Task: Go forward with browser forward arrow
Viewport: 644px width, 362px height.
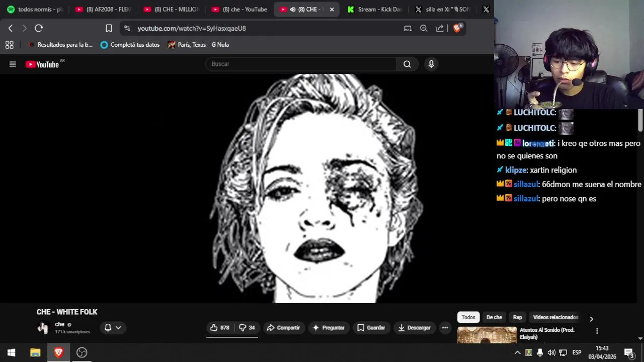Action: [x=24, y=28]
